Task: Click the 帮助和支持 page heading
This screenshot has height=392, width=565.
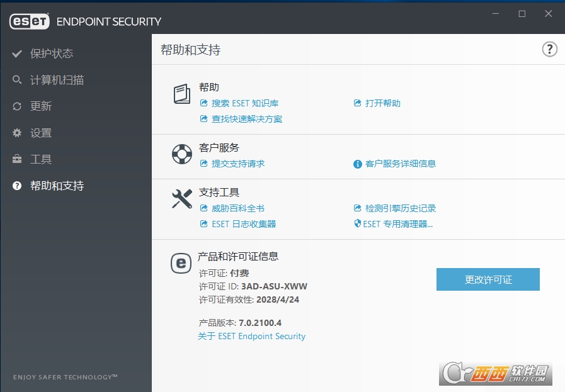Action: (191, 50)
